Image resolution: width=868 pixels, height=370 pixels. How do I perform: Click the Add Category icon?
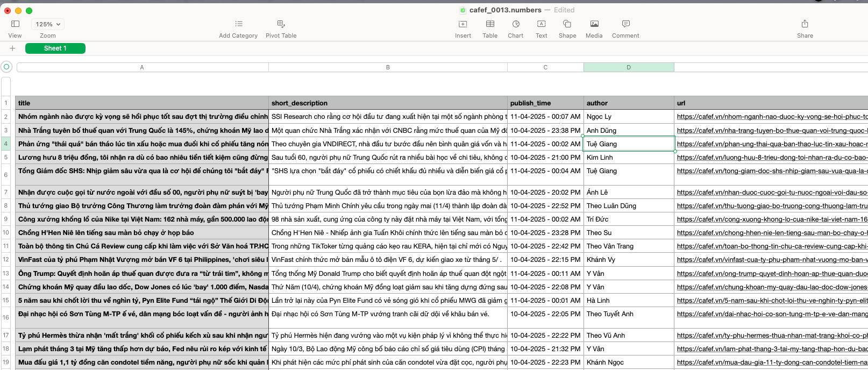point(238,24)
